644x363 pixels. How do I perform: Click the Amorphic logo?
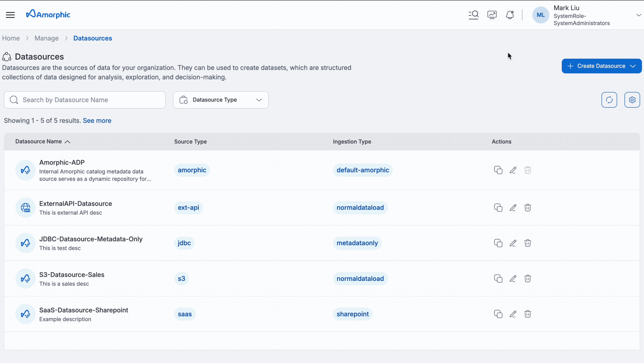pos(48,14)
